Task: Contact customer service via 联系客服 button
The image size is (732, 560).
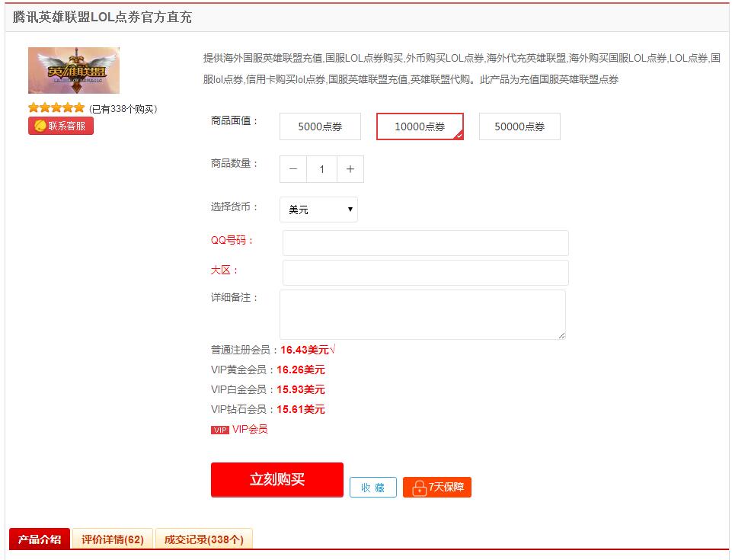Action: pos(61,126)
